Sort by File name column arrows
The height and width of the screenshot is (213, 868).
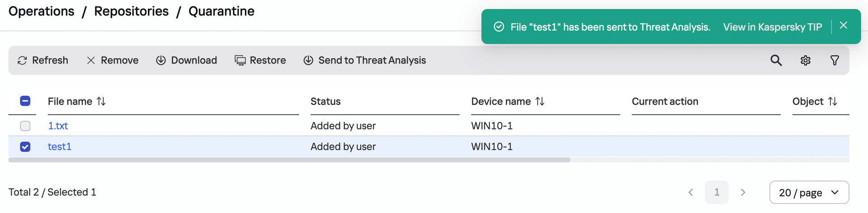[101, 102]
